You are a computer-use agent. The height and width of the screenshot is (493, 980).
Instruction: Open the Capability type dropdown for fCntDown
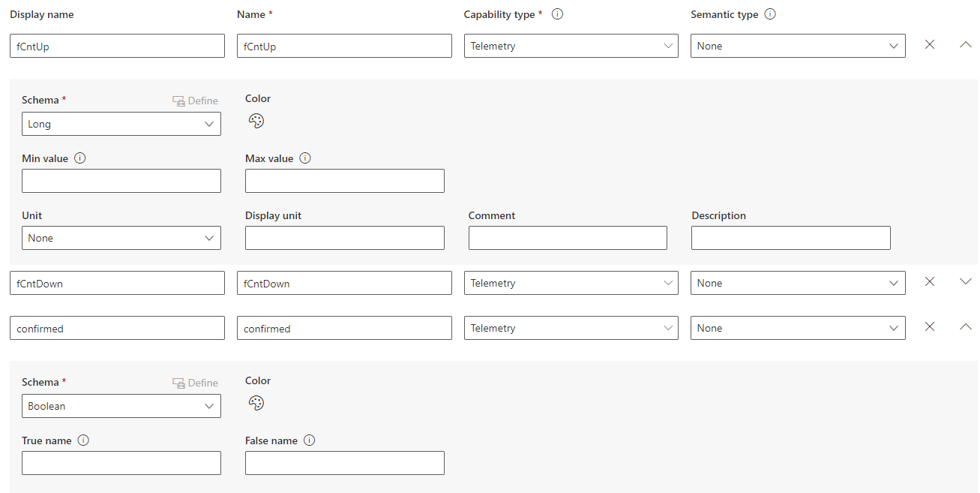click(x=571, y=283)
